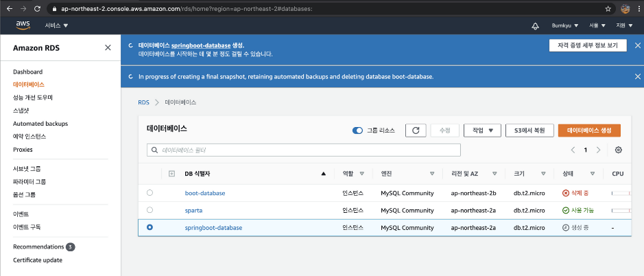Sort by 역할 column arrow
The height and width of the screenshot is (276, 644).
362,174
